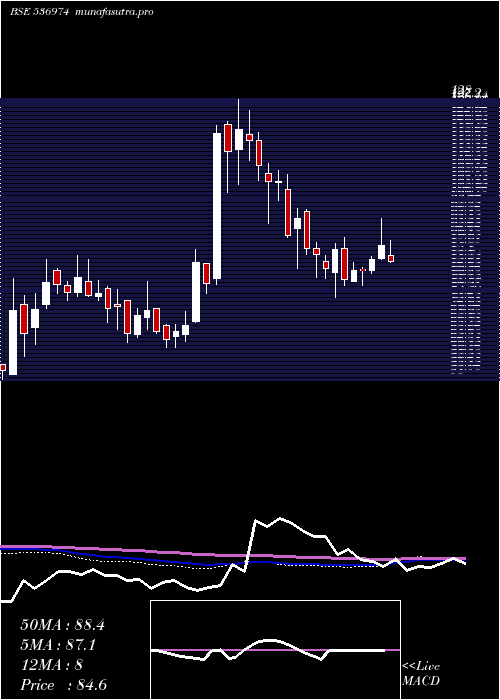The height and width of the screenshot is (700, 500).
Task: Select the Price : 84.6 value
Action: click(63, 685)
